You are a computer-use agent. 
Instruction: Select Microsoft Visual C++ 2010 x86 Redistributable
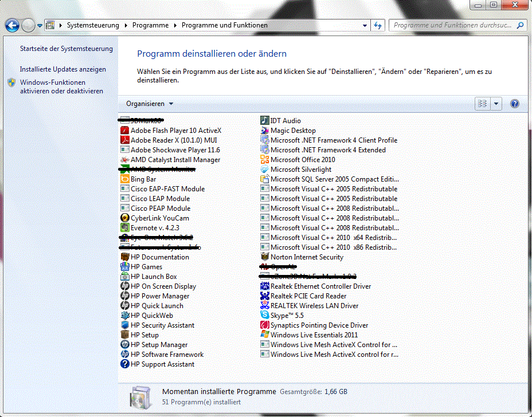coord(328,247)
